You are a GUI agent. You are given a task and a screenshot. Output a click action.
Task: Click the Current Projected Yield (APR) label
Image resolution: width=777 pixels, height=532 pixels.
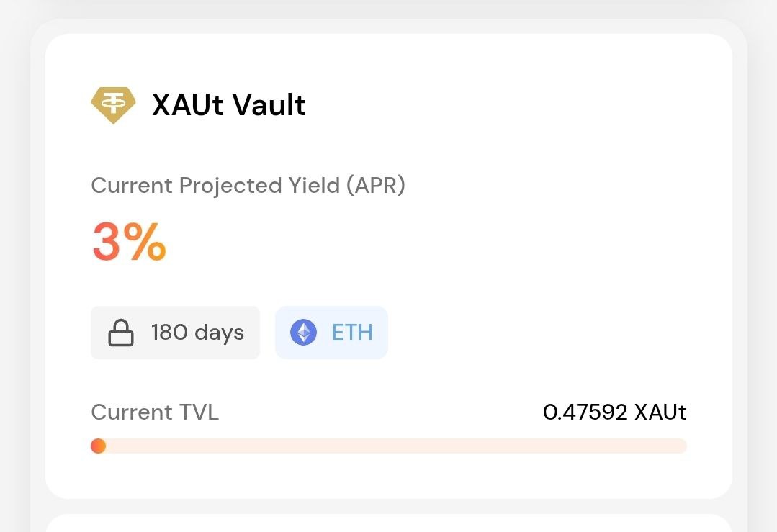[248, 186]
